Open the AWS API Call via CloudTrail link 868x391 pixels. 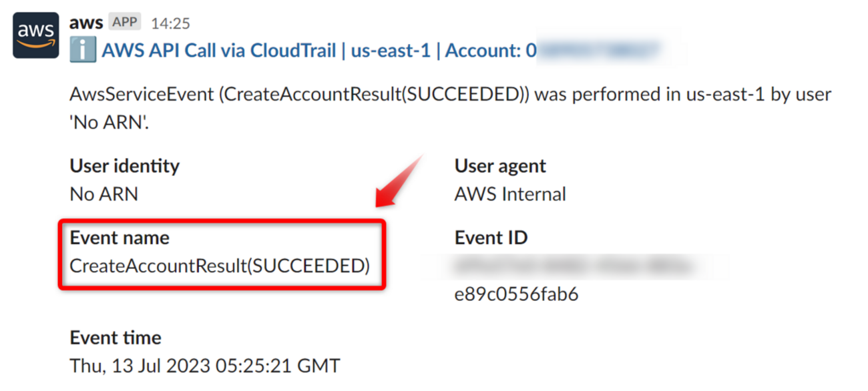click(218, 51)
